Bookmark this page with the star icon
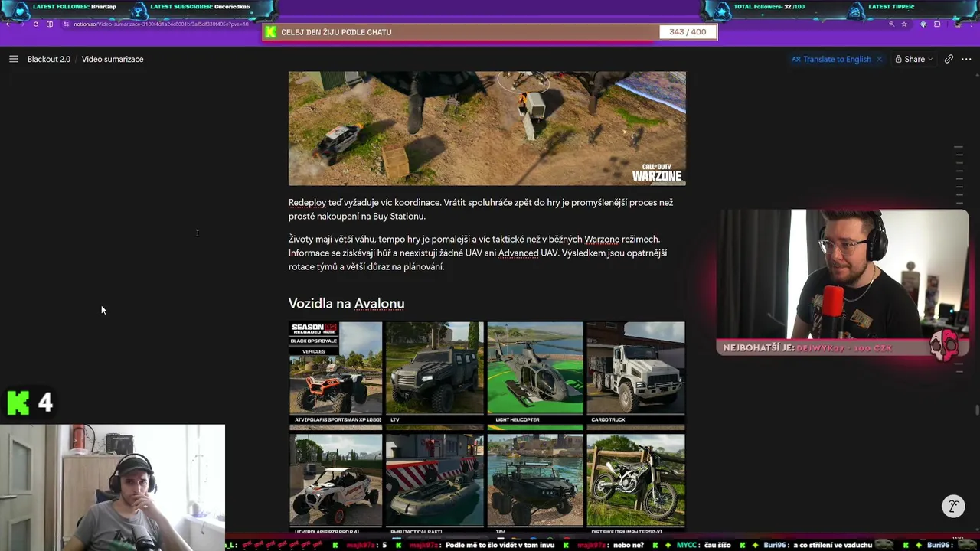Viewport: 980px width, 551px height. [904, 24]
